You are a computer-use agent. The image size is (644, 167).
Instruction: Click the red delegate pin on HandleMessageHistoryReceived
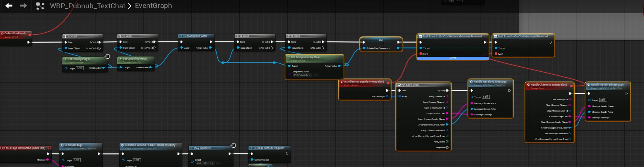388,83
